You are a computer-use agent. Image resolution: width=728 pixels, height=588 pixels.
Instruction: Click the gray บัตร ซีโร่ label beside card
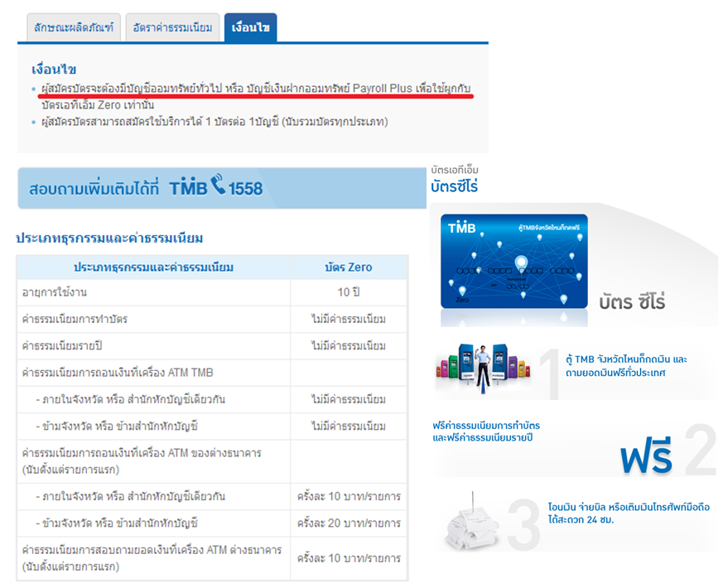(x=632, y=302)
